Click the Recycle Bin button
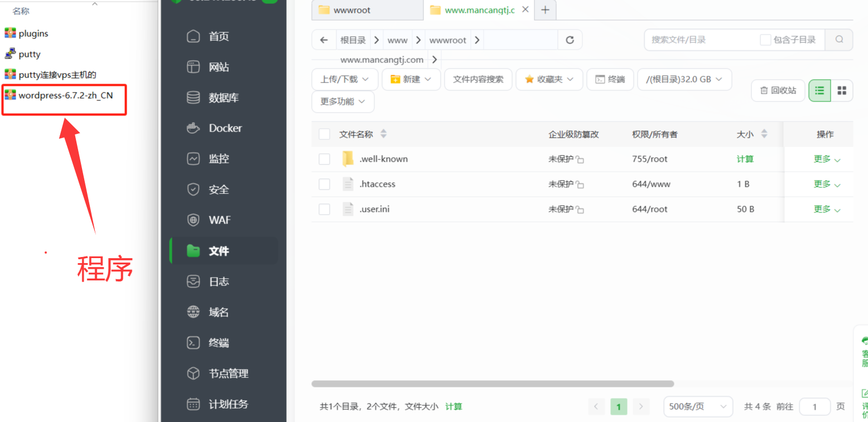Image resolution: width=868 pixels, height=422 pixels. point(778,90)
